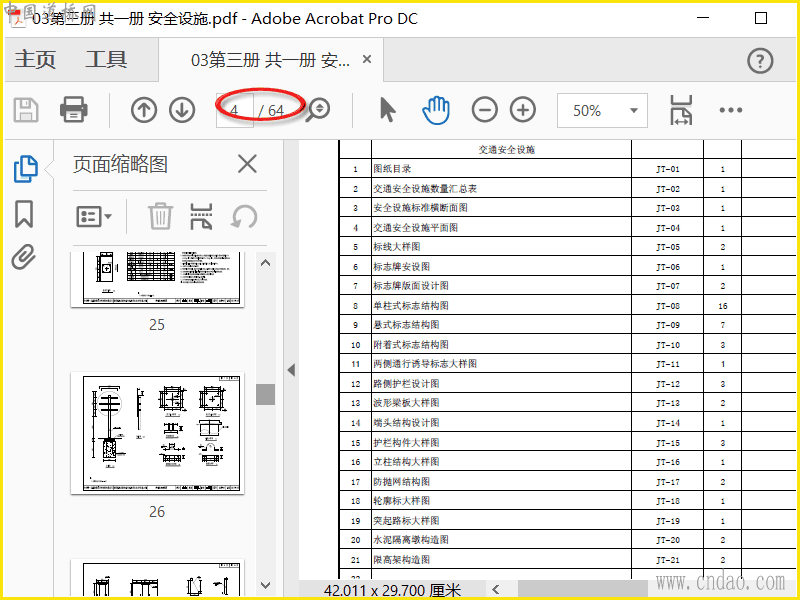800x600 pixels.
Task: Switch to the 工具 tab
Action: [106, 59]
